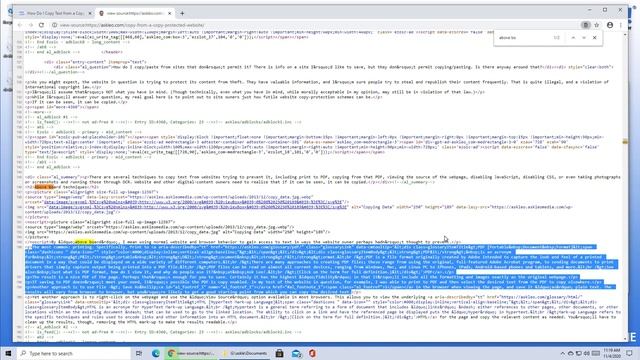Go forward with the browser forward arrow
This screenshot has height=360, width=640.
(31, 25)
